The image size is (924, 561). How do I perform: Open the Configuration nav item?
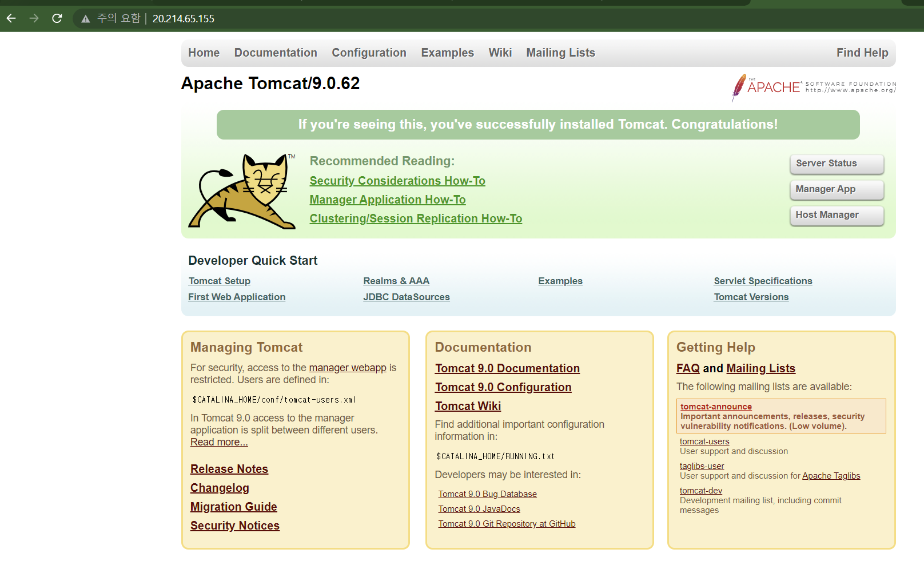(369, 53)
